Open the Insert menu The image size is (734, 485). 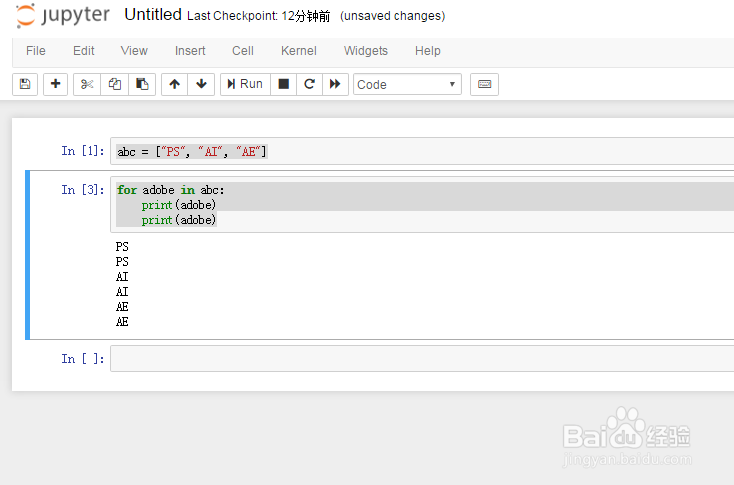point(190,51)
